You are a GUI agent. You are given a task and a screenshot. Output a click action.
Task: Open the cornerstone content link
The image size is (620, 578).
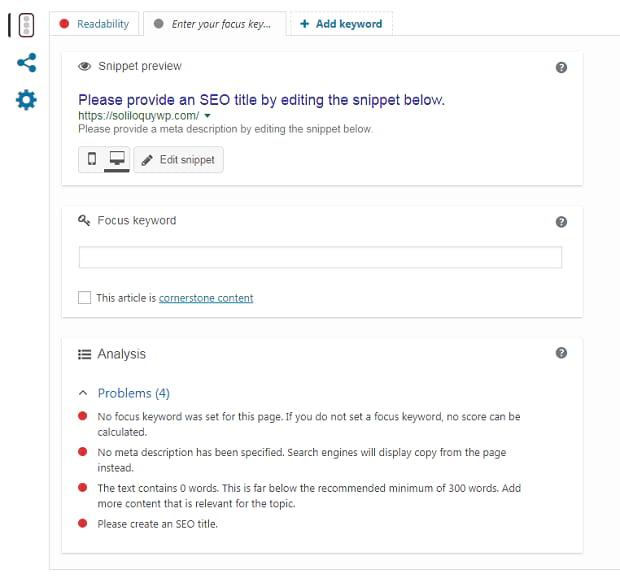[206, 298]
